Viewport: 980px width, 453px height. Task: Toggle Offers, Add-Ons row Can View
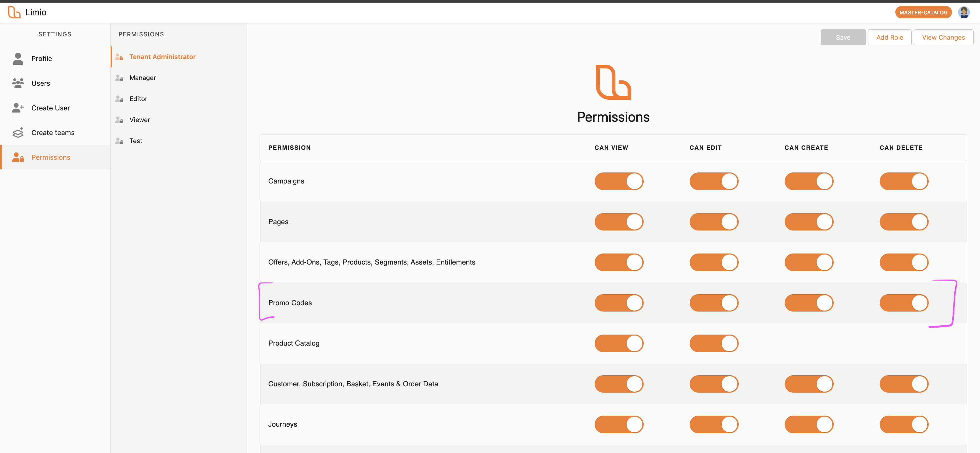pos(619,262)
